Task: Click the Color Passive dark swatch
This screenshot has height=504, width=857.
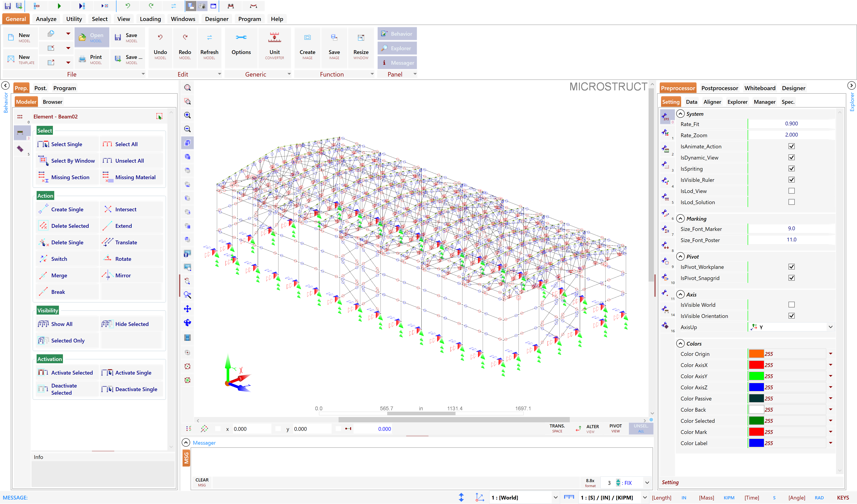Action: [756, 398]
